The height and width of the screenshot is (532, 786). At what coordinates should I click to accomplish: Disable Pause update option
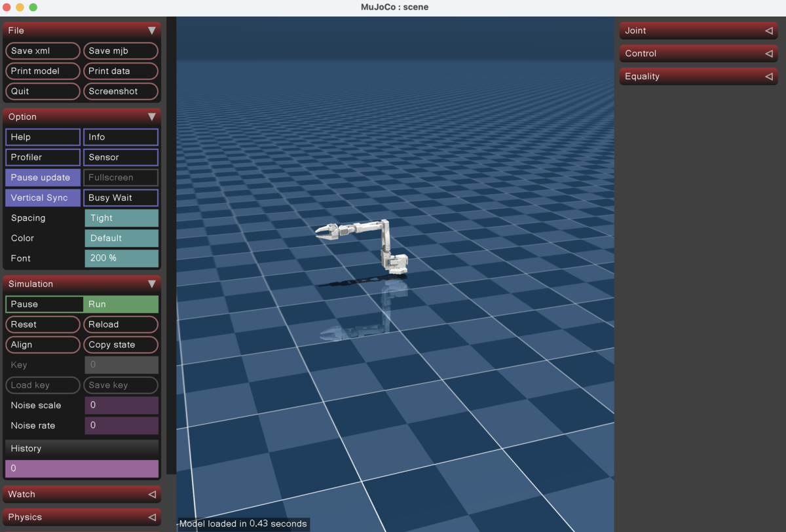43,178
